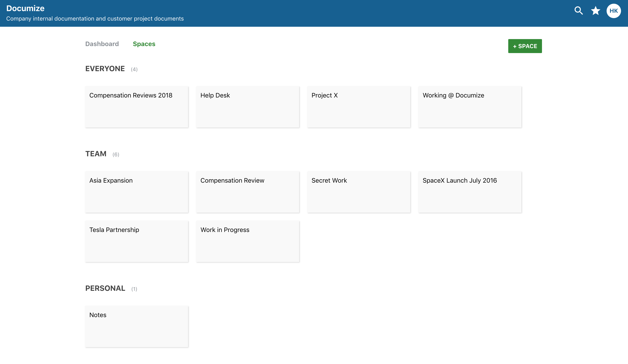This screenshot has height=364, width=628.
Task: Open the search icon in header
Action: (578, 11)
